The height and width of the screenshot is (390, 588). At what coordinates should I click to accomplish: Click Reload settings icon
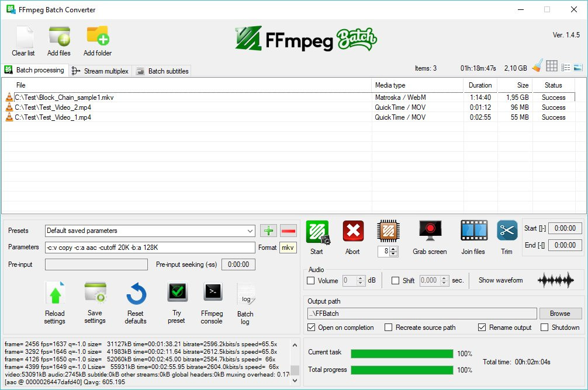tap(55, 293)
